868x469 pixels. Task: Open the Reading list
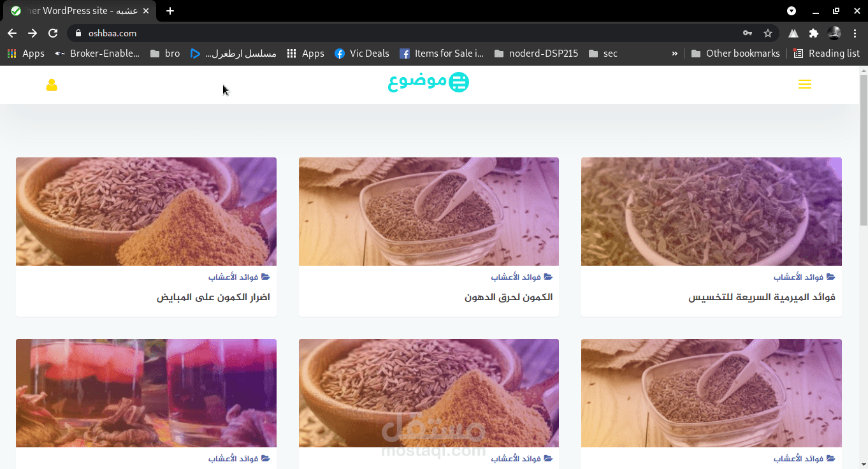827,54
